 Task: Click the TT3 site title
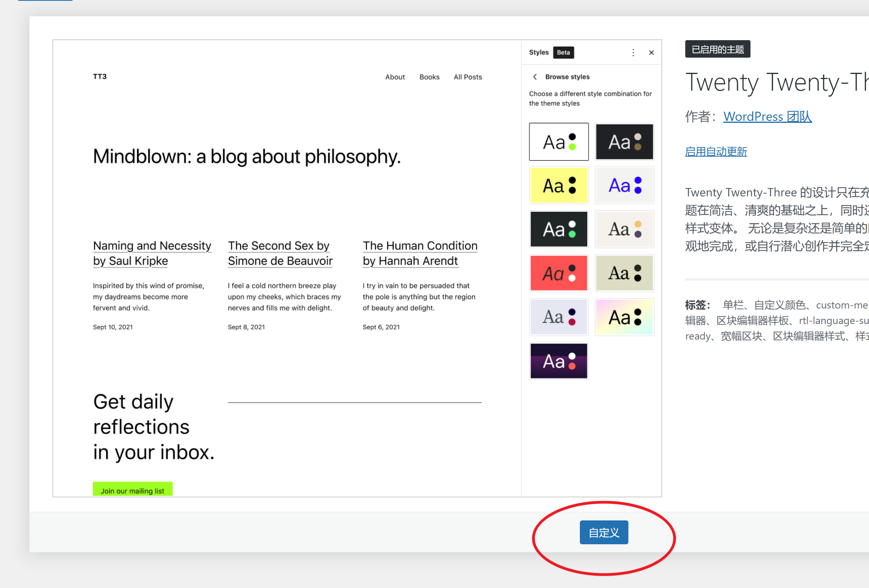point(100,76)
